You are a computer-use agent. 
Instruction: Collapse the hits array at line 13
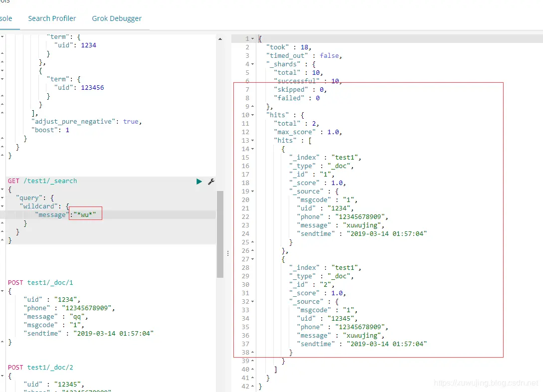(252, 141)
